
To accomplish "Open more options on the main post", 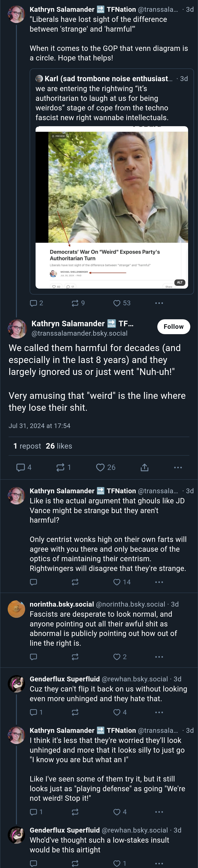I will point(178,467).
